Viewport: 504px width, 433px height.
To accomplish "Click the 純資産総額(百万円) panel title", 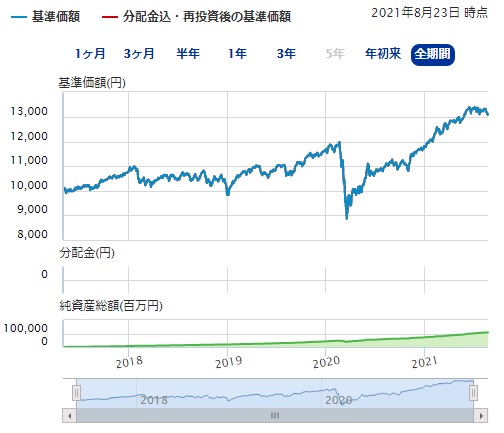I will (x=111, y=306).
